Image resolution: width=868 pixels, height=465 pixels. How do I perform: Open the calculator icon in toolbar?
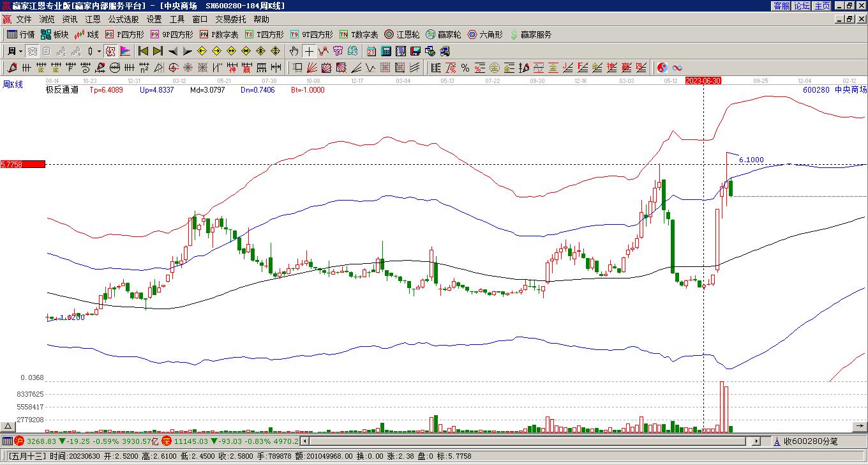tap(386, 51)
